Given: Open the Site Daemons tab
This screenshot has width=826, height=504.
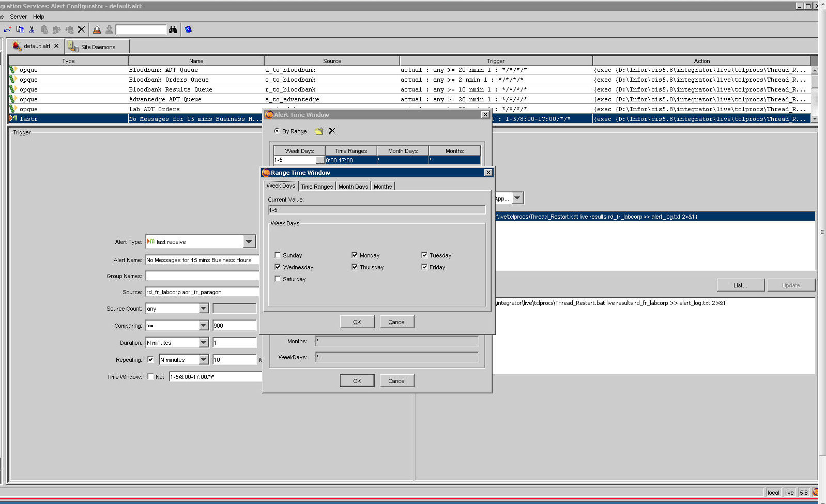Looking at the screenshot, I should tap(98, 47).
